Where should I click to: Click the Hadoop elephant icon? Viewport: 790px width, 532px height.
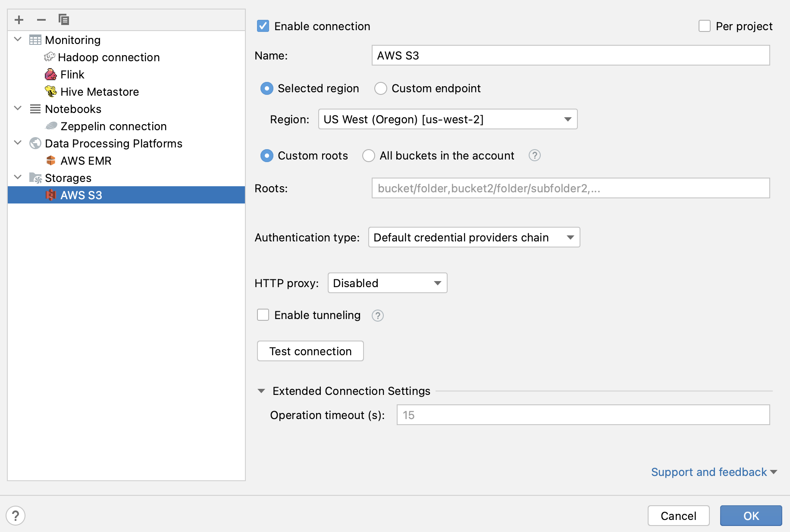click(x=50, y=57)
